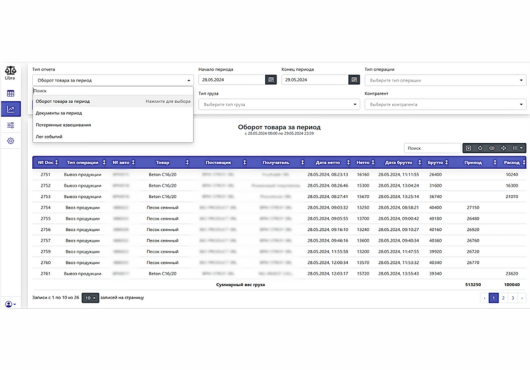Select the reports chart icon in sidebar
Image resolution: width=530 pixels, height=370 pixels.
(11, 109)
